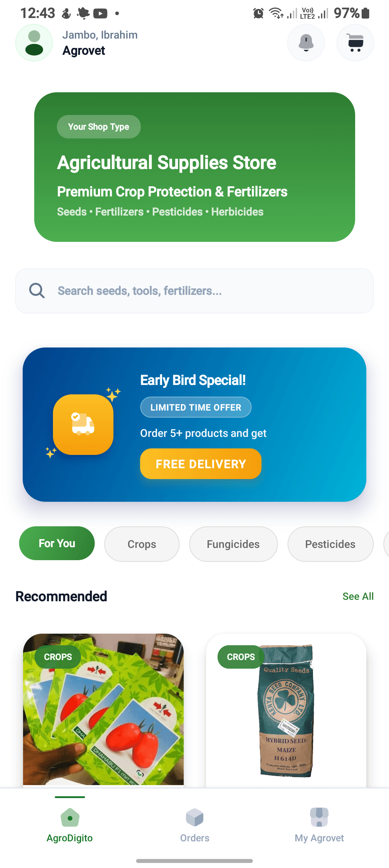Tap Ibrahim's profile avatar
The height and width of the screenshot is (868, 389).
tap(34, 43)
